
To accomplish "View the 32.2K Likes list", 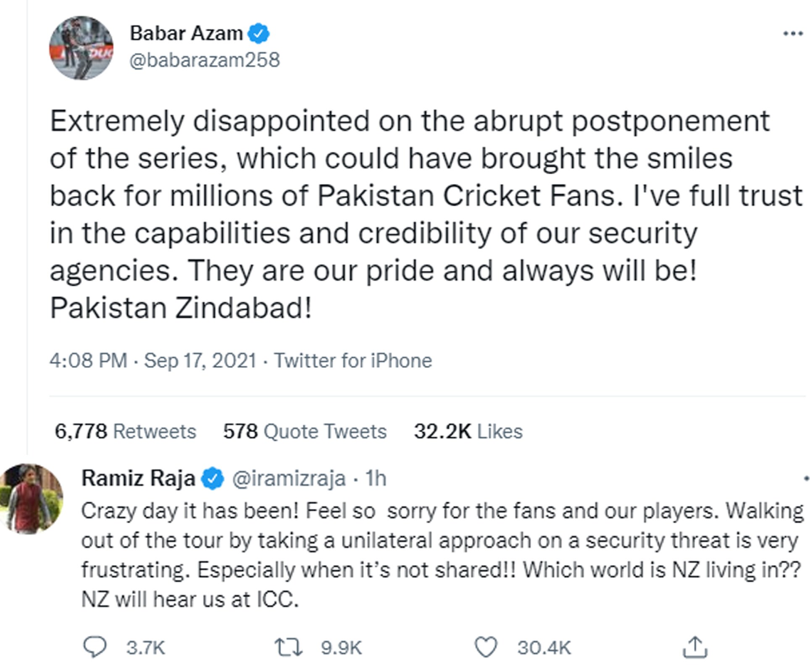I will (x=468, y=431).
